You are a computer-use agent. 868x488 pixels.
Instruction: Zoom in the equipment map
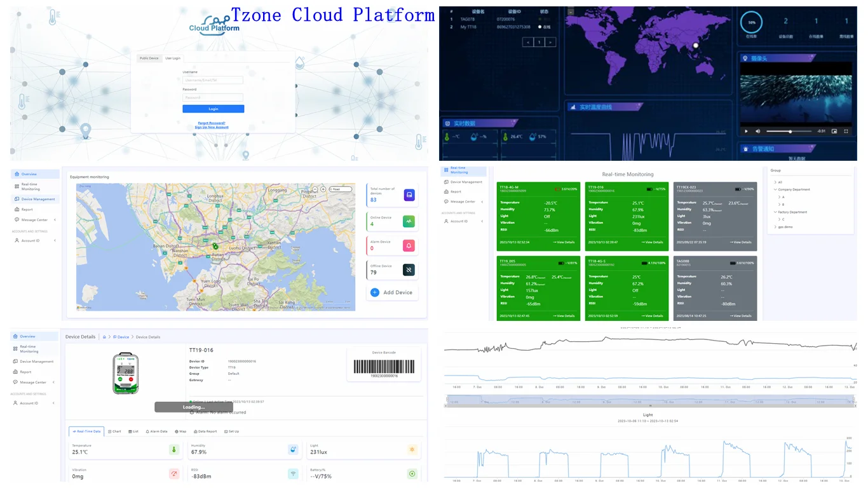pyautogui.click(x=323, y=189)
